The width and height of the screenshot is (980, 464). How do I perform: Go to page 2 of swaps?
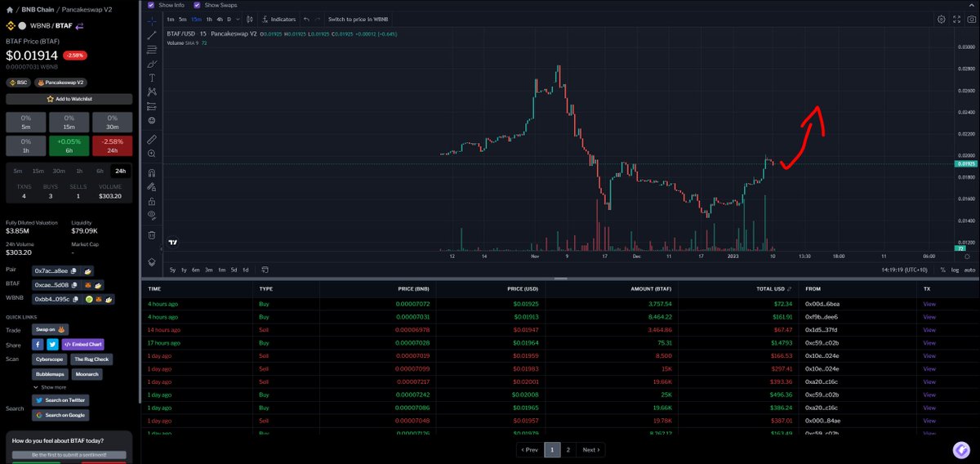pyautogui.click(x=568, y=449)
